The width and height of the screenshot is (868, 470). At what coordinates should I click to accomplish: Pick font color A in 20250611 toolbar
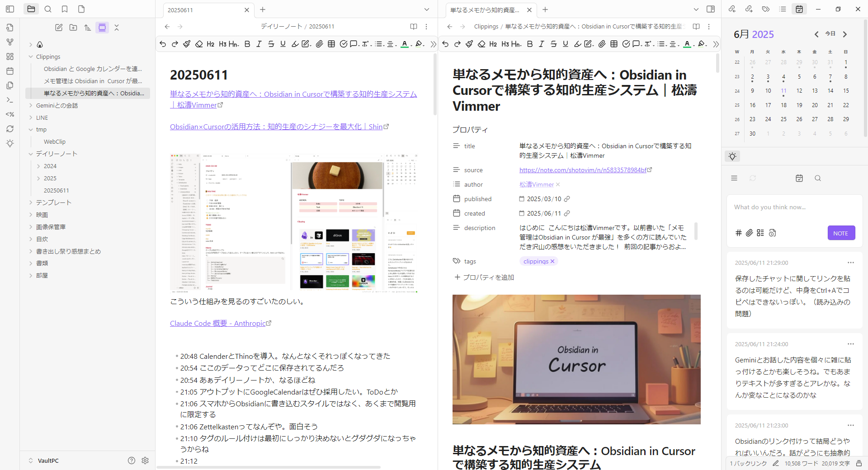(406, 44)
